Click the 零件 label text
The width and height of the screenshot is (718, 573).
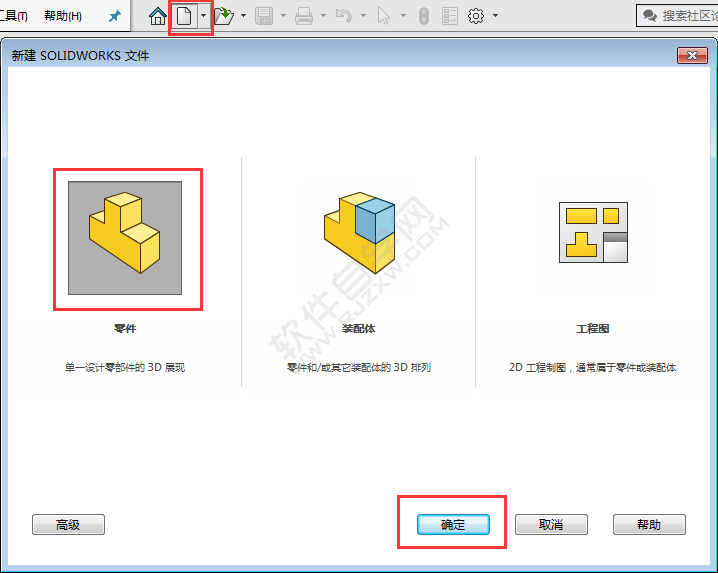[x=125, y=328]
